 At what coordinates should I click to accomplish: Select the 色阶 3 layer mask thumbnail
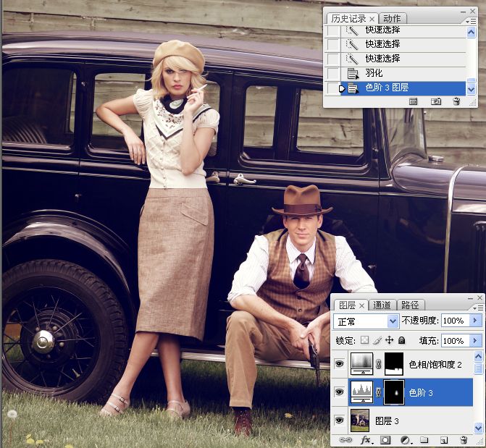[394, 392]
